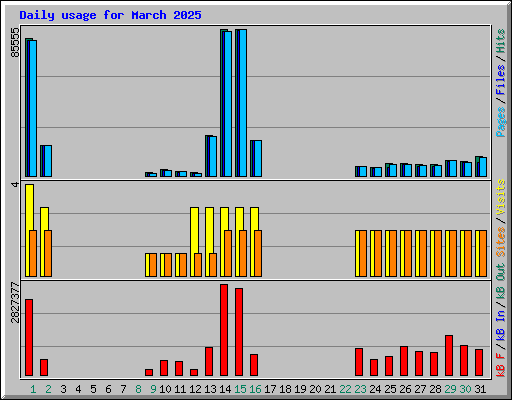
Task: Select the red kB bar for day 26
Action: click(404, 361)
